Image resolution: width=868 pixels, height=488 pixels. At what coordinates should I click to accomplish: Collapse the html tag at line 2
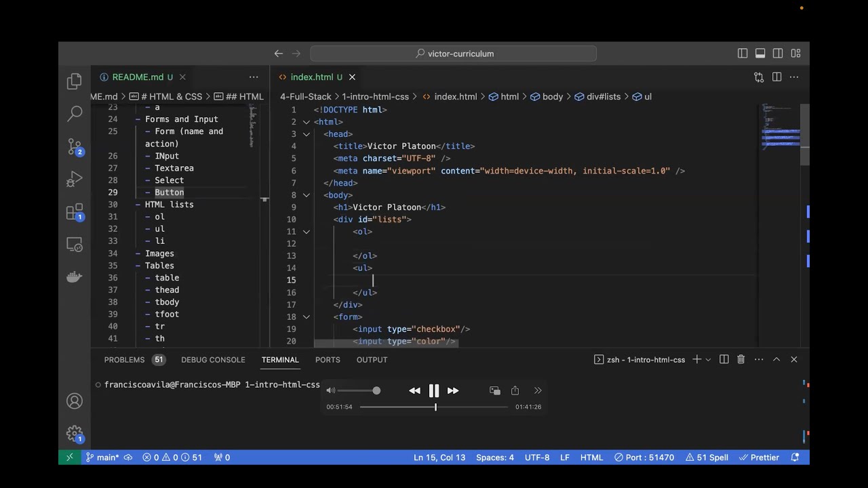click(x=307, y=122)
